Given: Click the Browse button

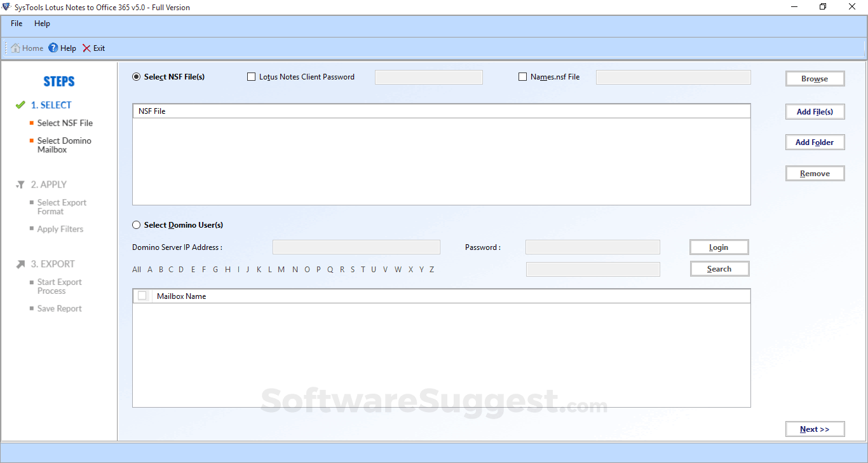Looking at the screenshot, I should tap(815, 79).
